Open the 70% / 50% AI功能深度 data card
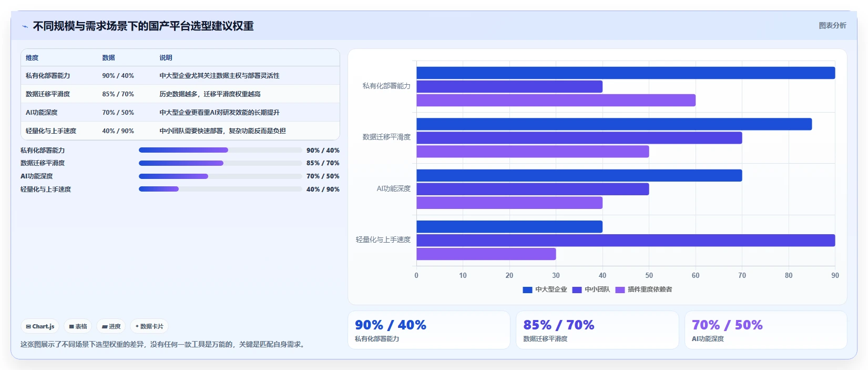This screenshot has width=868, height=370. [x=766, y=330]
